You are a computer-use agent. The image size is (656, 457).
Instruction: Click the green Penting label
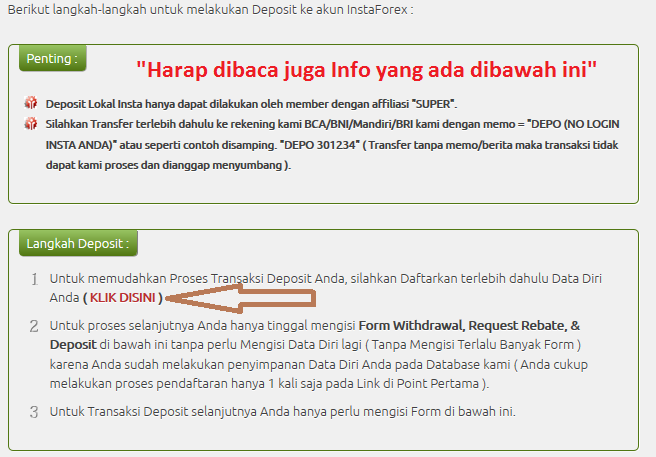tap(52, 58)
